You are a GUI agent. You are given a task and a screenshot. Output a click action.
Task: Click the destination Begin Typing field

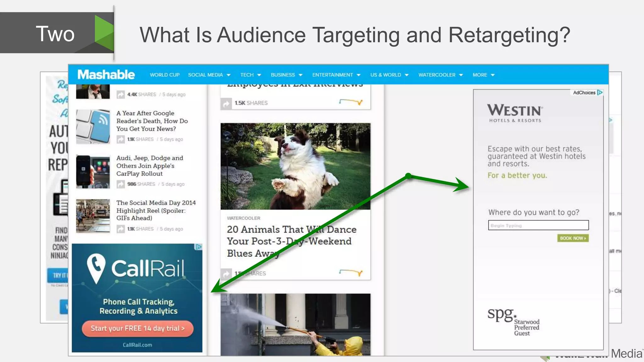[538, 225]
